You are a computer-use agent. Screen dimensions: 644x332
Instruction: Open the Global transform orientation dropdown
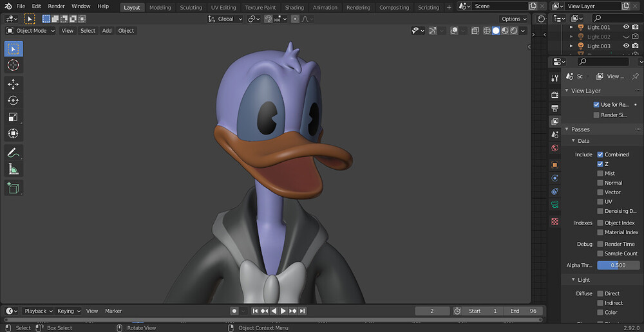(x=225, y=19)
